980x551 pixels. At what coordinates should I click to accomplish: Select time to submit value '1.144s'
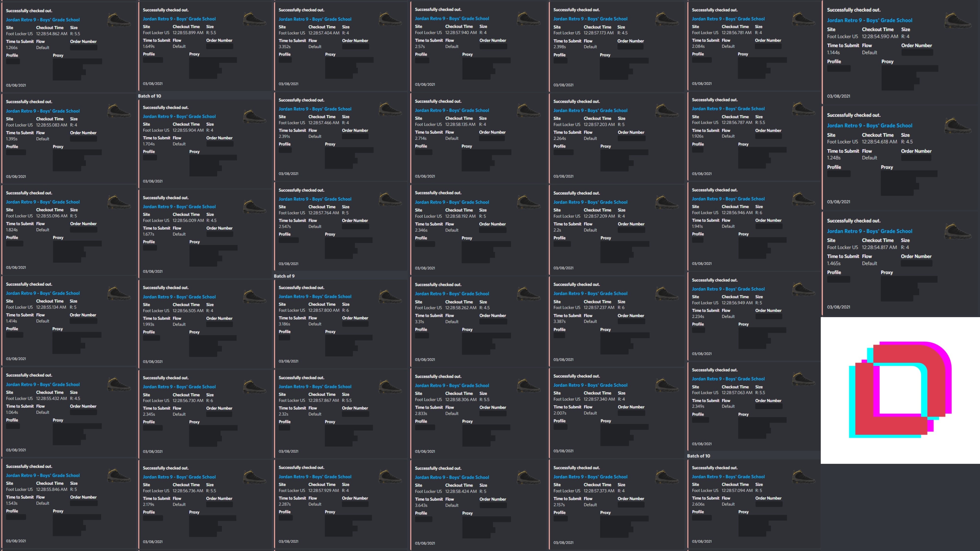[x=833, y=52]
